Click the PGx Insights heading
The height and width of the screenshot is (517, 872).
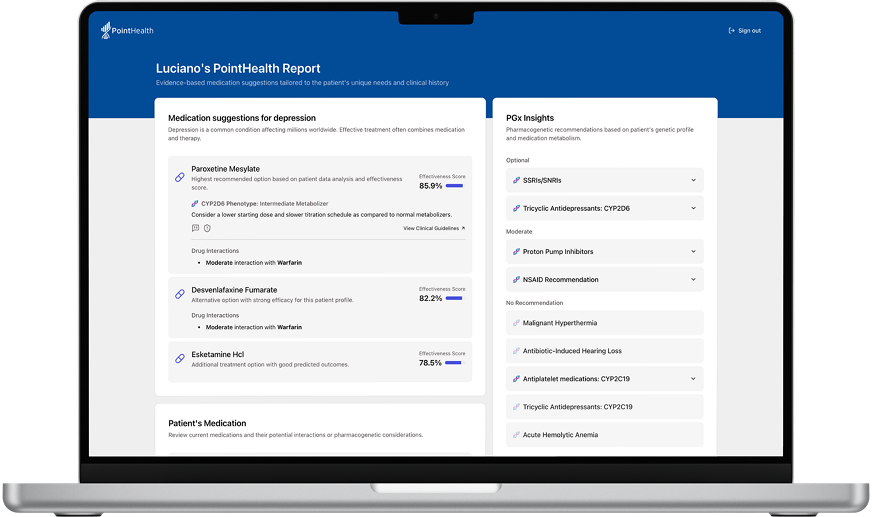(x=530, y=118)
